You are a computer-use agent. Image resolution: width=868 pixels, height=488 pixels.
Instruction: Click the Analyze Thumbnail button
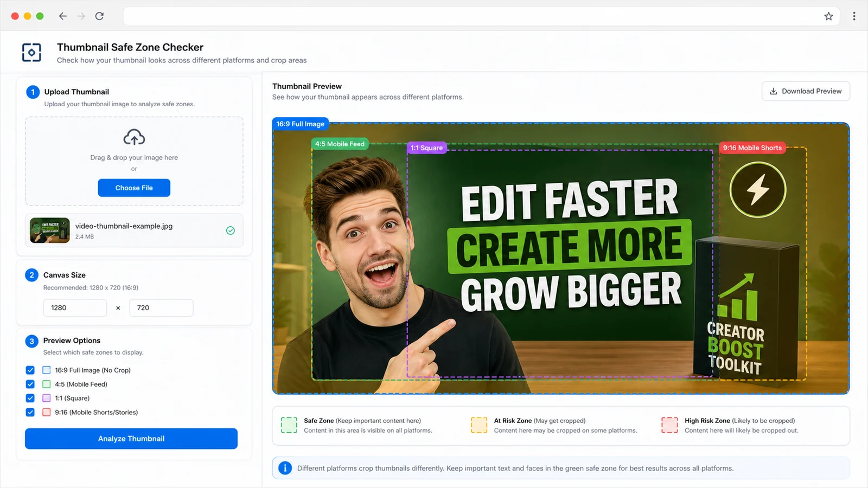click(131, 439)
